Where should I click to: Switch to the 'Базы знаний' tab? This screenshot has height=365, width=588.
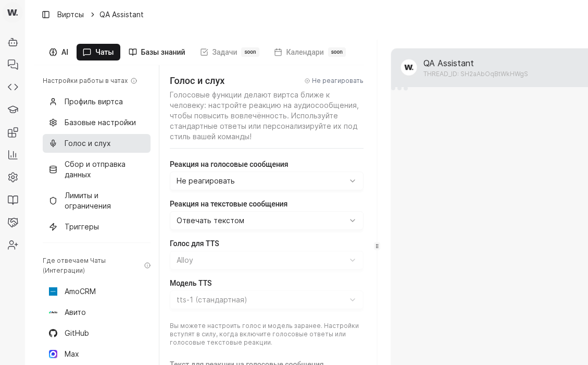(157, 52)
